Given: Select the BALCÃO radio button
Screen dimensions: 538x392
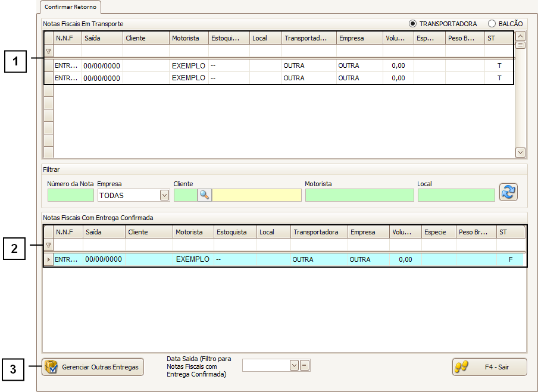Looking at the screenshot, I should pyautogui.click(x=492, y=24).
